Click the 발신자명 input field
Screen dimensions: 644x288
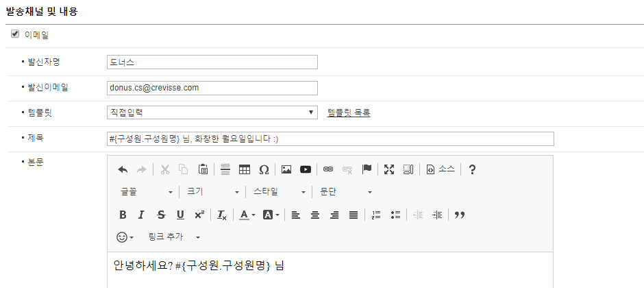tap(212, 62)
